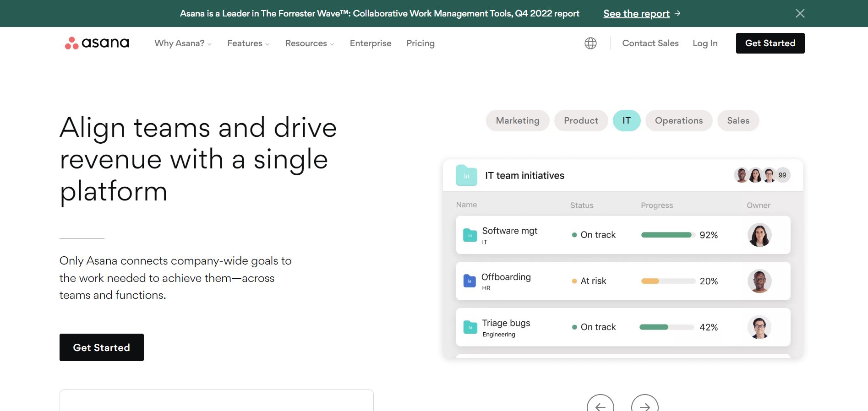Click the Software mgt folder icon
This screenshot has height=411, width=868.
coord(470,235)
